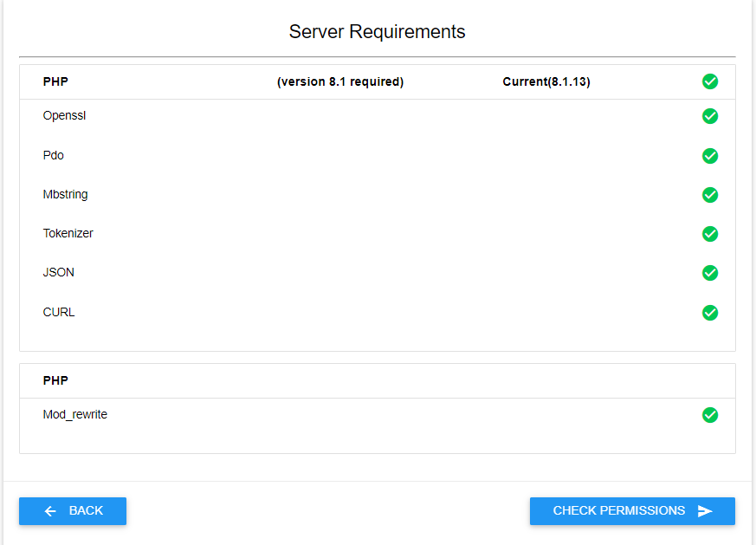This screenshot has width=756, height=545.
Task: Click the Current(8.1.13) version text
Action: click(x=546, y=82)
